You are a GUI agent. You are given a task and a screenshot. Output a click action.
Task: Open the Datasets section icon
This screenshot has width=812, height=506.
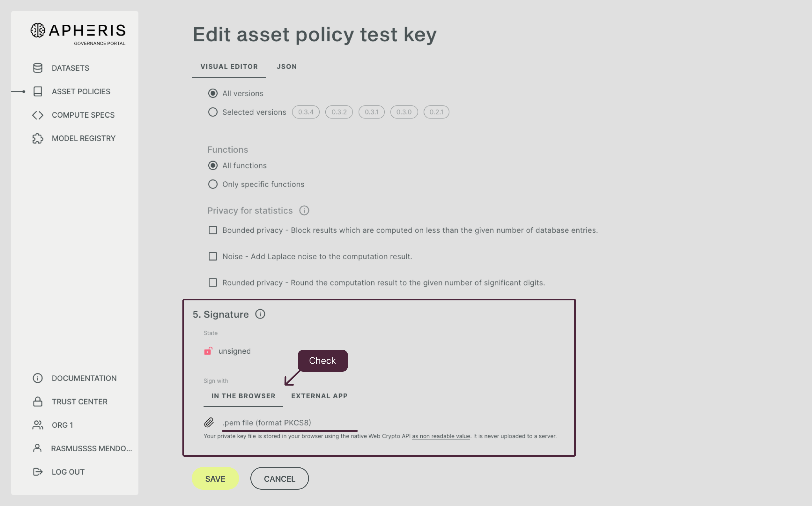pos(37,68)
